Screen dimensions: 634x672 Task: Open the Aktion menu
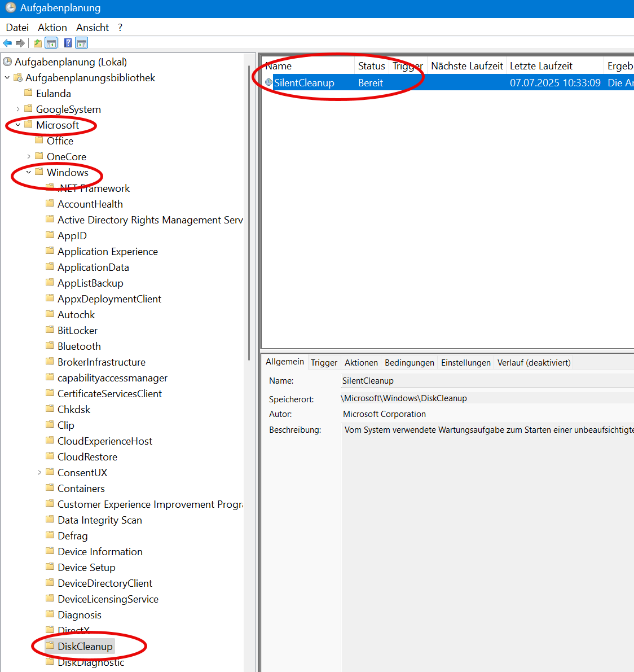[52, 28]
